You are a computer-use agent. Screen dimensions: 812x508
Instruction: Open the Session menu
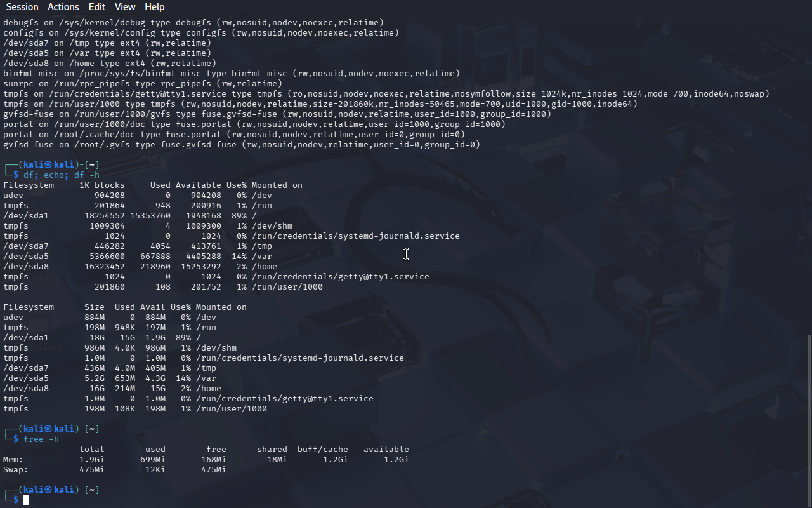[x=22, y=7]
